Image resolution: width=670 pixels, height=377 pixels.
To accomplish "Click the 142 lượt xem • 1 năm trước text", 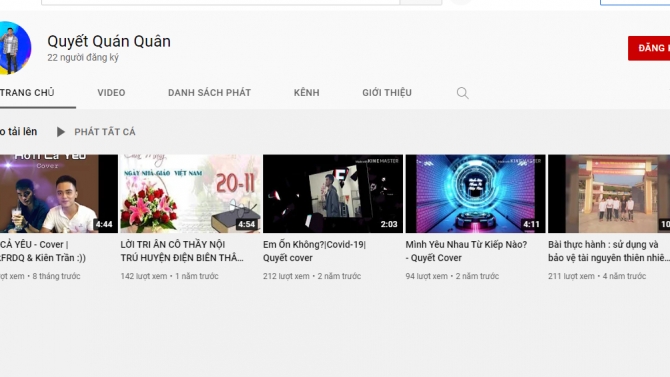I will [169, 276].
